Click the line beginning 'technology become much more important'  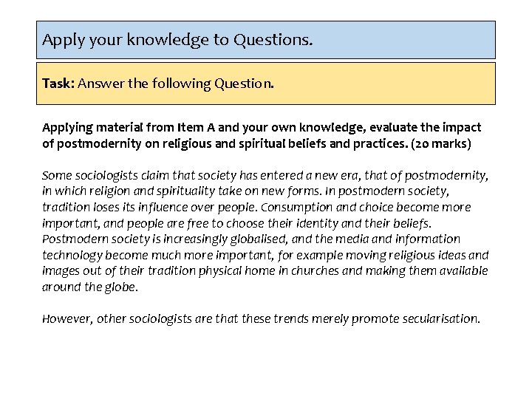[x=265, y=255]
